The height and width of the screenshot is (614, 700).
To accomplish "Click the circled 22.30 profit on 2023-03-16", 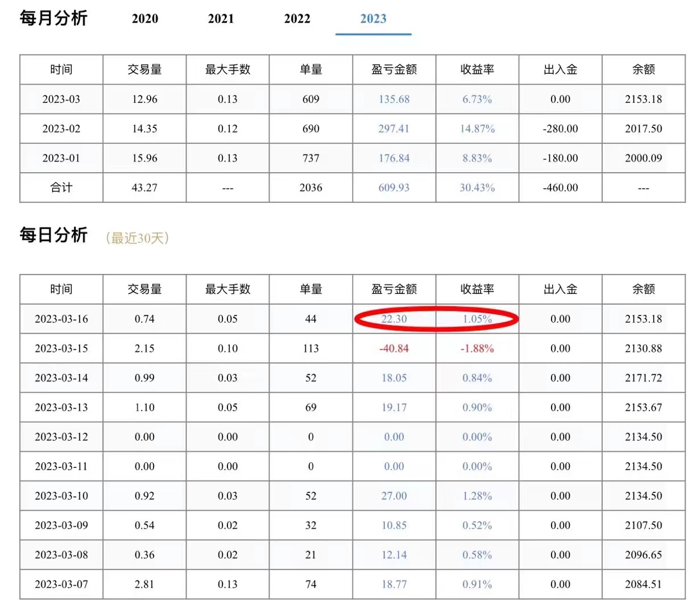I will (394, 319).
